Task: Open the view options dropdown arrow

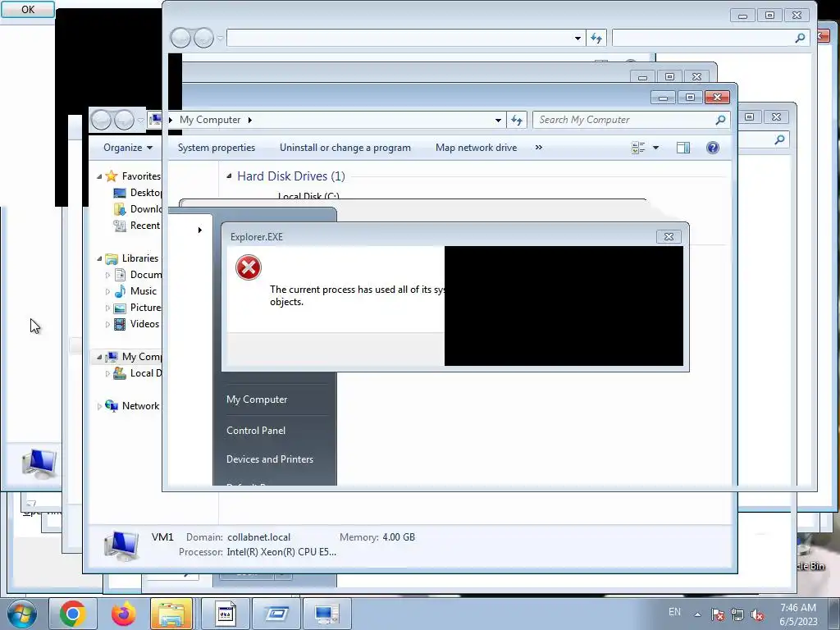Action: click(x=655, y=148)
